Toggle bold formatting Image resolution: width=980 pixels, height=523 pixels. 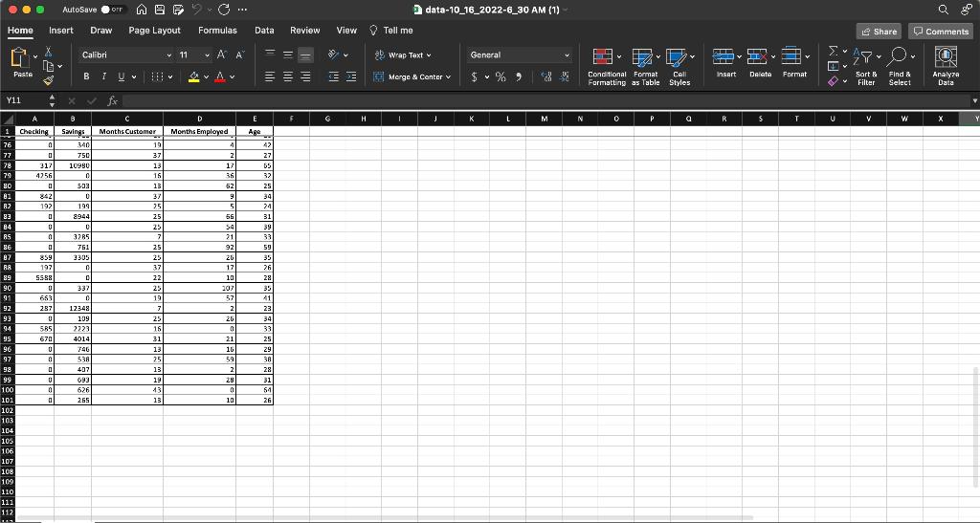click(86, 76)
